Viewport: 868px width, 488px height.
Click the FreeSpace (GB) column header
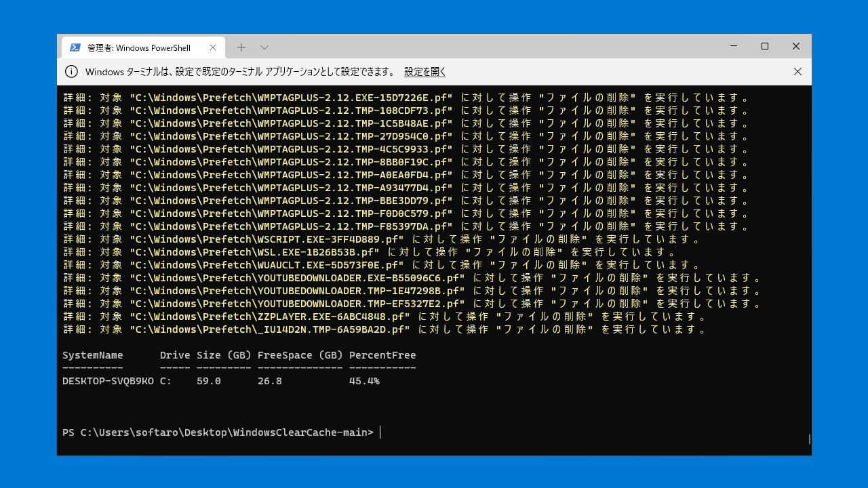point(300,355)
